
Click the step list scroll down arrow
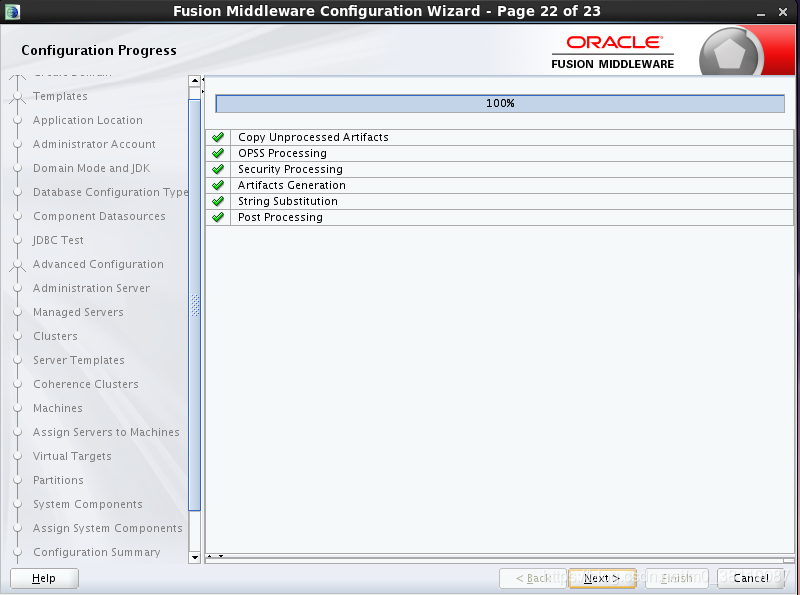[194, 558]
